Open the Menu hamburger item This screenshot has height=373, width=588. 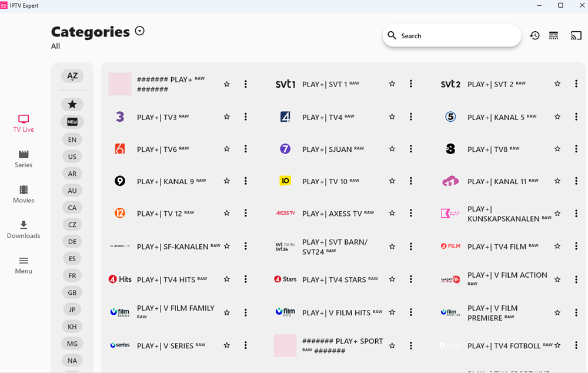[x=24, y=265]
